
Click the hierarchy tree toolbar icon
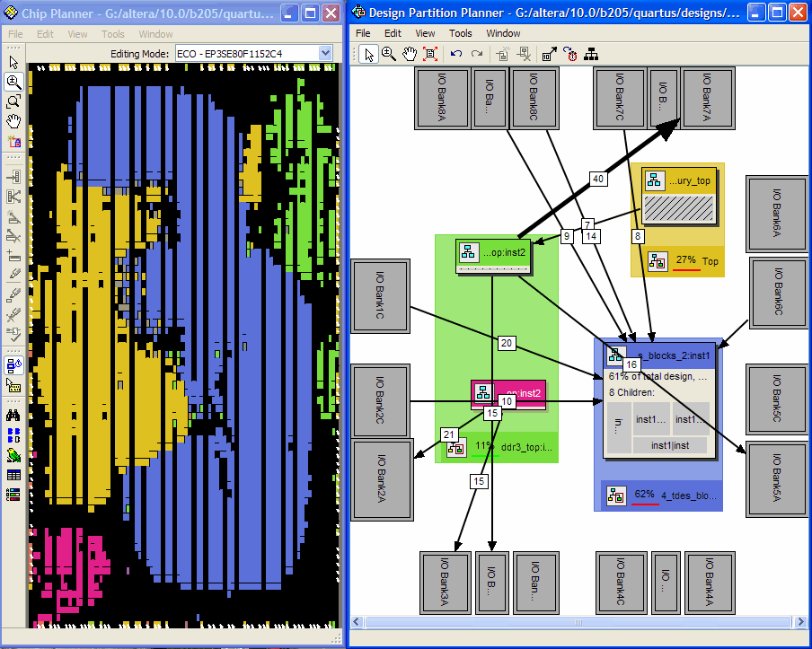coord(591,55)
